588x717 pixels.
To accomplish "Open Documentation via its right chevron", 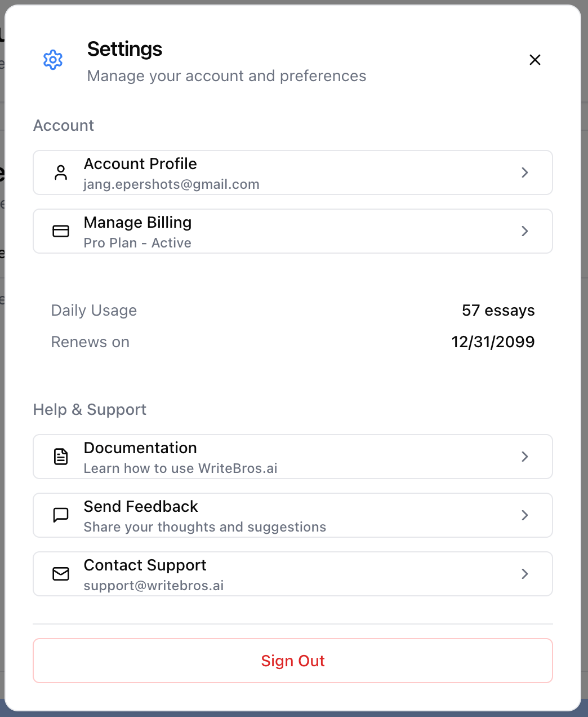I will (x=525, y=457).
